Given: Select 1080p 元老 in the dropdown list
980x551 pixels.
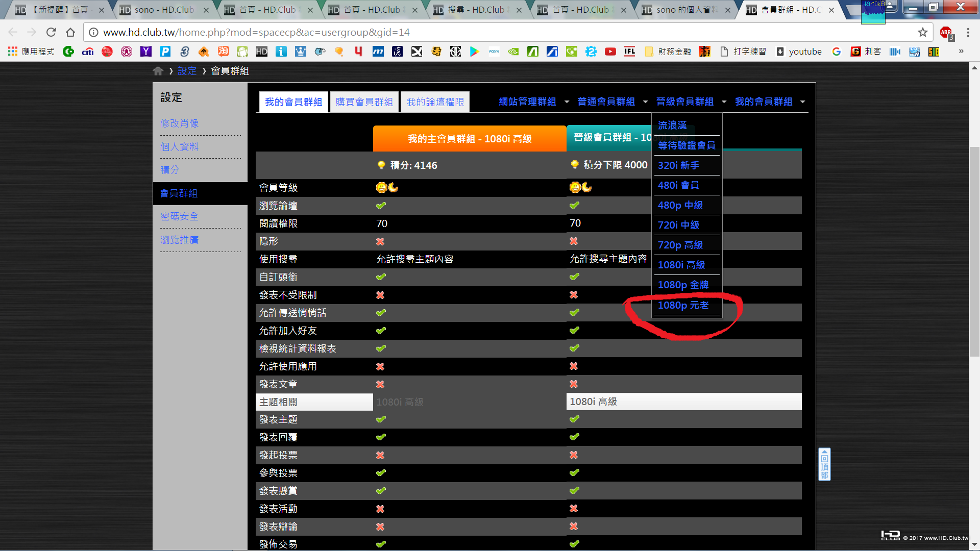Looking at the screenshot, I should pos(683,305).
